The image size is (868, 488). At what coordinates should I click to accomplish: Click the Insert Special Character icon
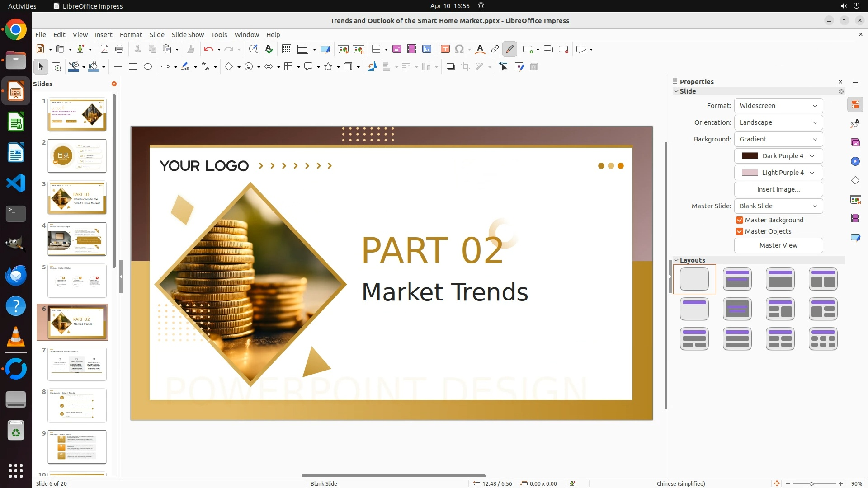click(459, 49)
